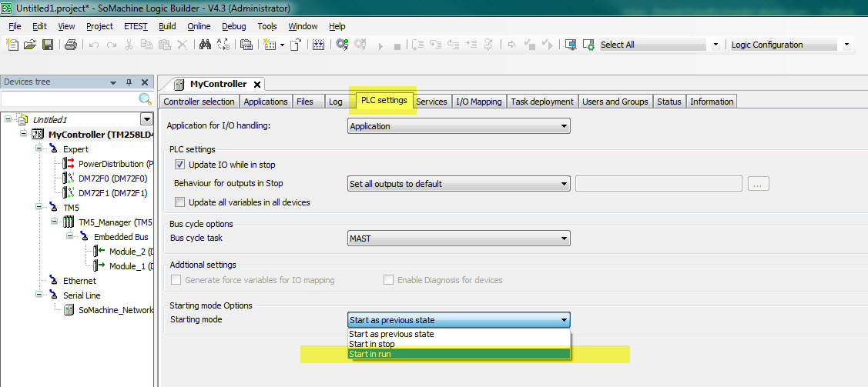Click the Login gear icon
868x387 pixels.
(342, 45)
